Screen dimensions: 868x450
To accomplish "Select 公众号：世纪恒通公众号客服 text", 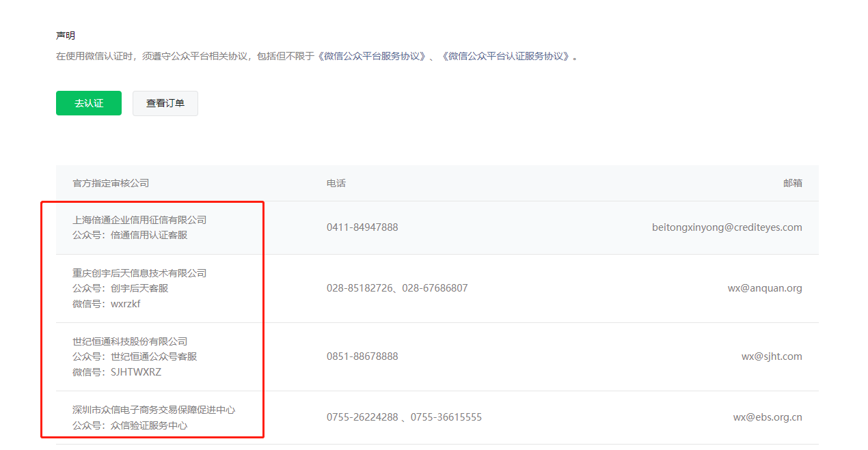I will point(135,356).
